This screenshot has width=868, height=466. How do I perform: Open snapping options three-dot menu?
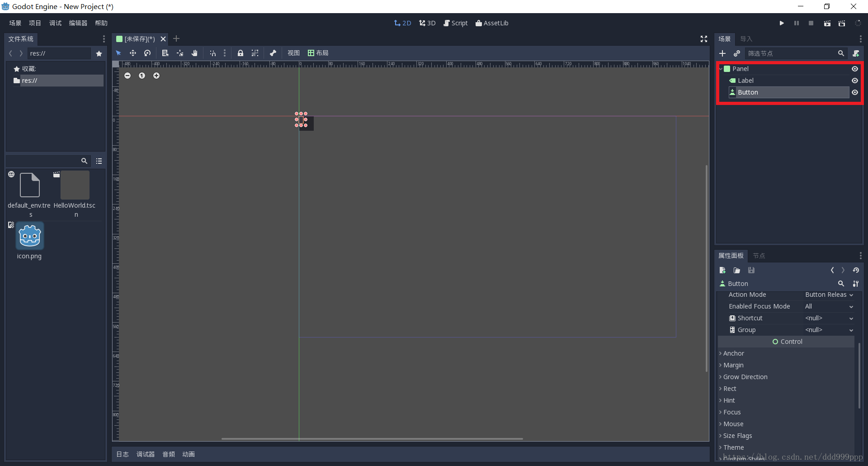point(225,53)
